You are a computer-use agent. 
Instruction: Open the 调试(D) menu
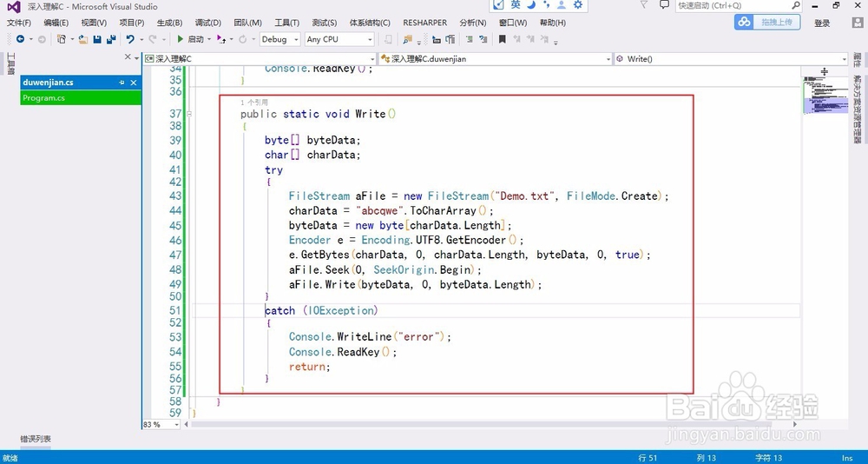[207, 23]
